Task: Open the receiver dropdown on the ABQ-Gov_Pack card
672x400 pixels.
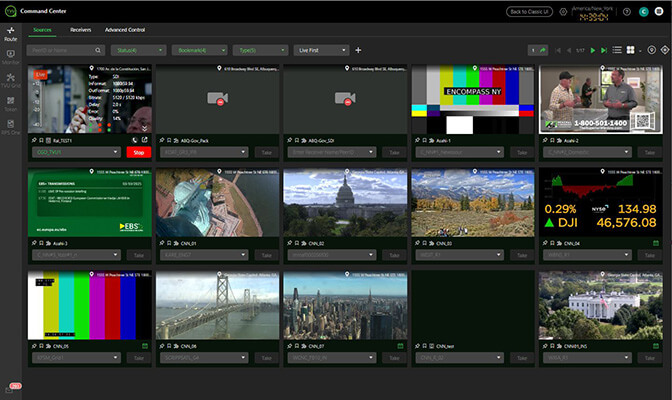Action: [204, 152]
